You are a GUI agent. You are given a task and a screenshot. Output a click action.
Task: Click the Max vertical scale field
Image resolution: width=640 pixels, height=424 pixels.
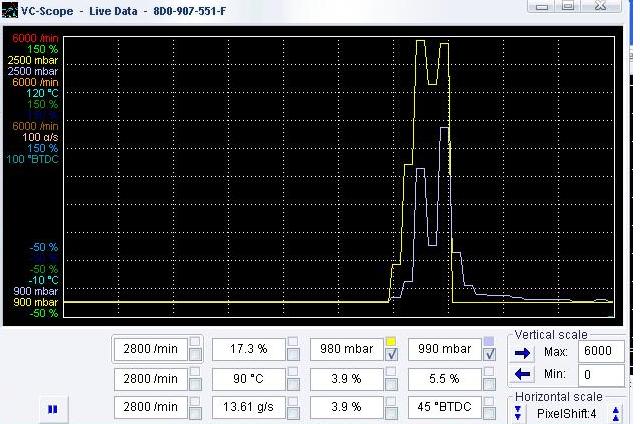pos(603,352)
